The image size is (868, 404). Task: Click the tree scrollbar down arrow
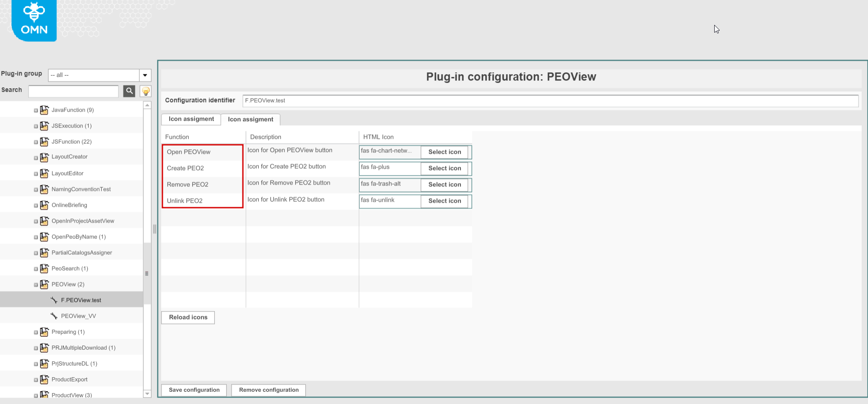pos(147,394)
